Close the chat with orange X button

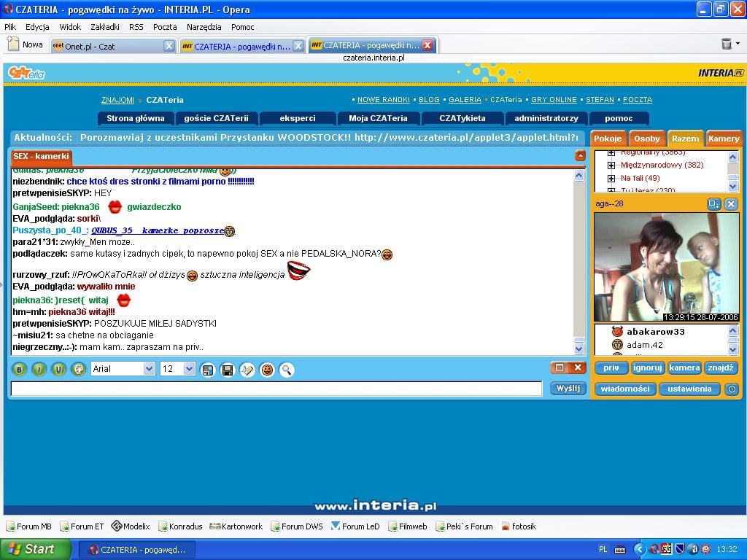(578, 367)
